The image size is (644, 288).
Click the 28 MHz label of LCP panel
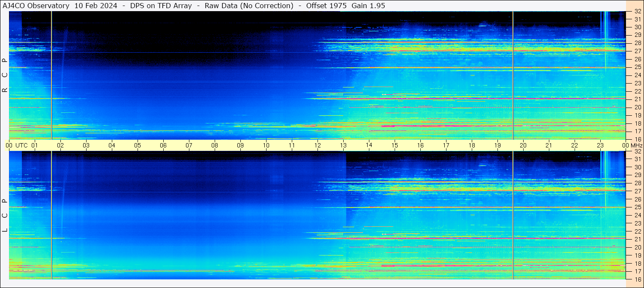tap(638, 183)
